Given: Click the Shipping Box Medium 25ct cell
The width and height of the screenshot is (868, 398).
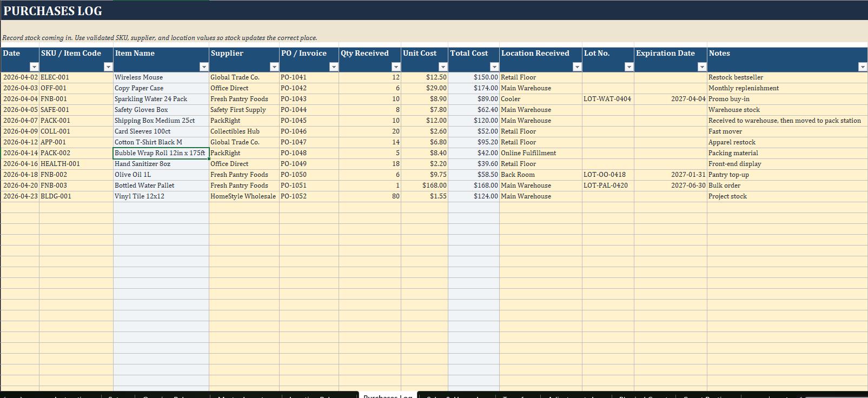Looking at the screenshot, I should click(x=161, y=121).
